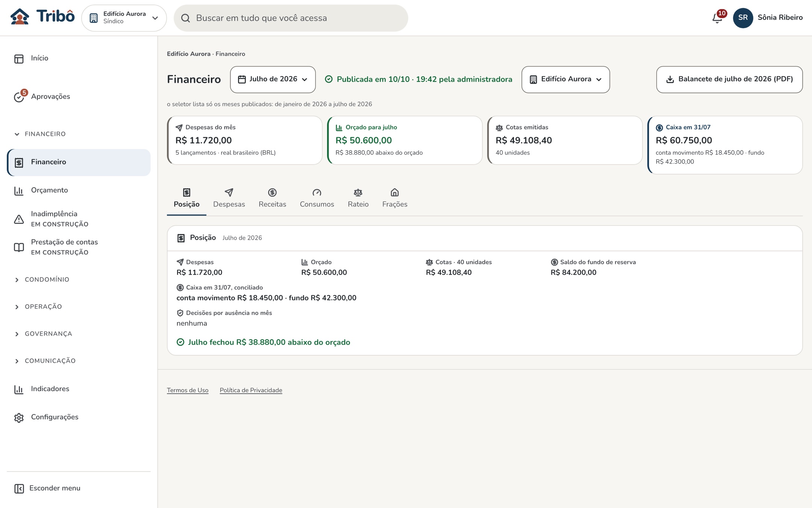Screen dimensions: 812x508
Task: Click the Saldo do fundo de reserva coin icon
Action: (x=554, y=262)
